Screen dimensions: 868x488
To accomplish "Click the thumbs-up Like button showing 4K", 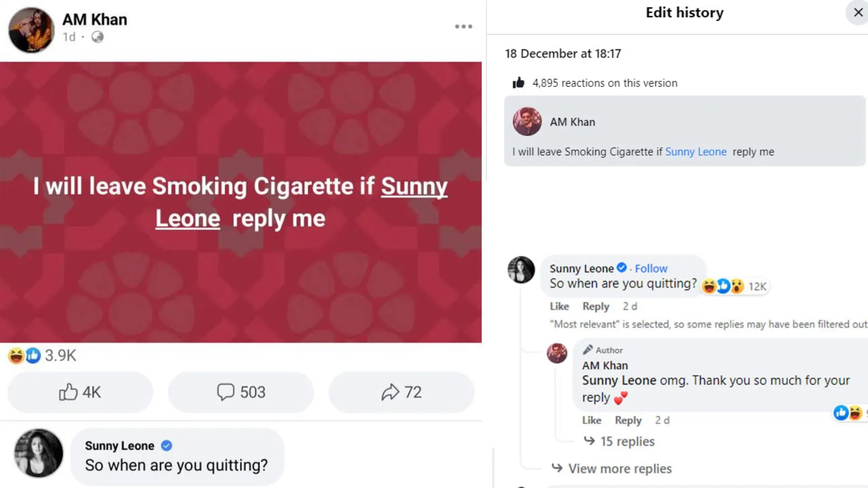I will [80, 392].
